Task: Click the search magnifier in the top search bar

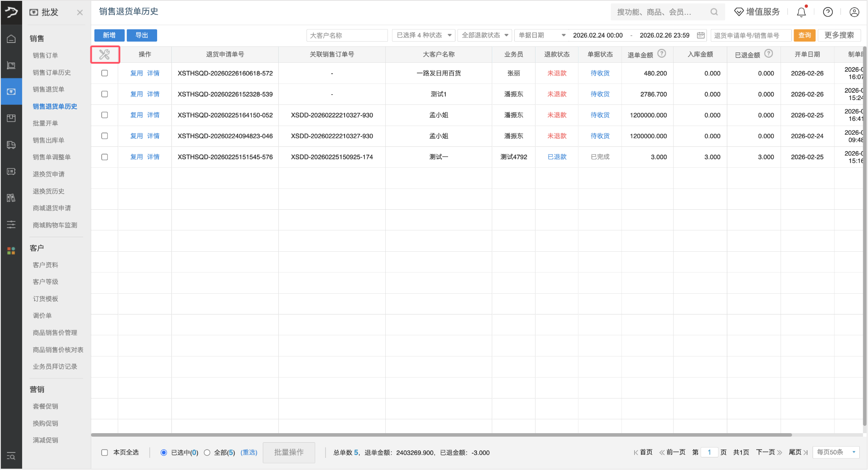Action: [x=713, y=12]
